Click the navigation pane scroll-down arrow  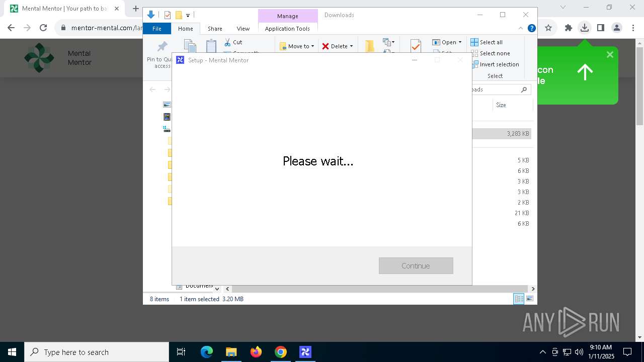point(217,289)
